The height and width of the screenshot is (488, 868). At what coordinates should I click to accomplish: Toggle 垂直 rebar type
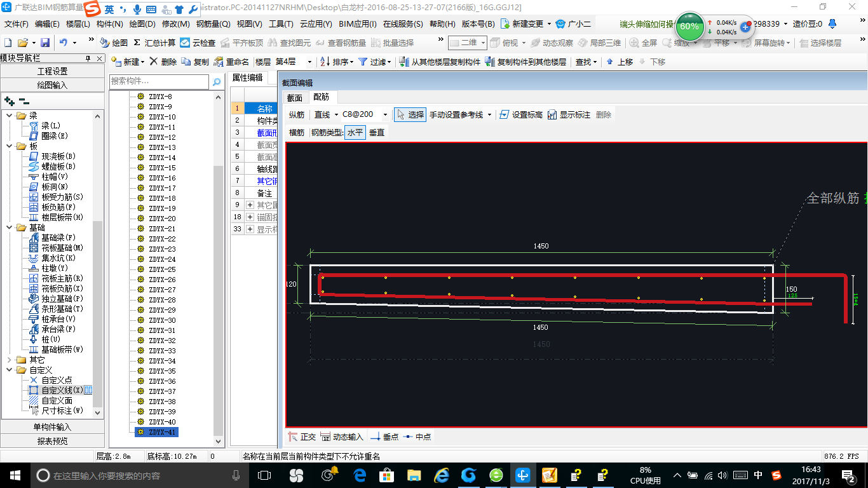coord(377,133)
